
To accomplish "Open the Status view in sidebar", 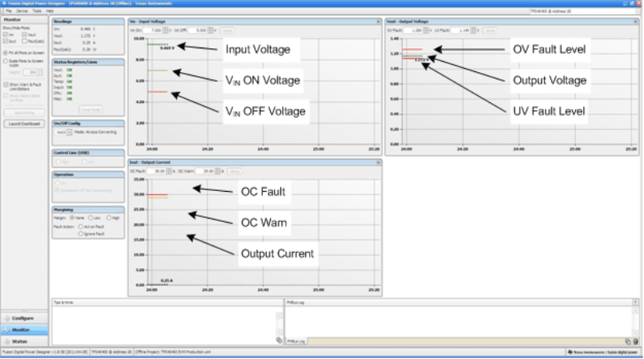I will 21,341.
